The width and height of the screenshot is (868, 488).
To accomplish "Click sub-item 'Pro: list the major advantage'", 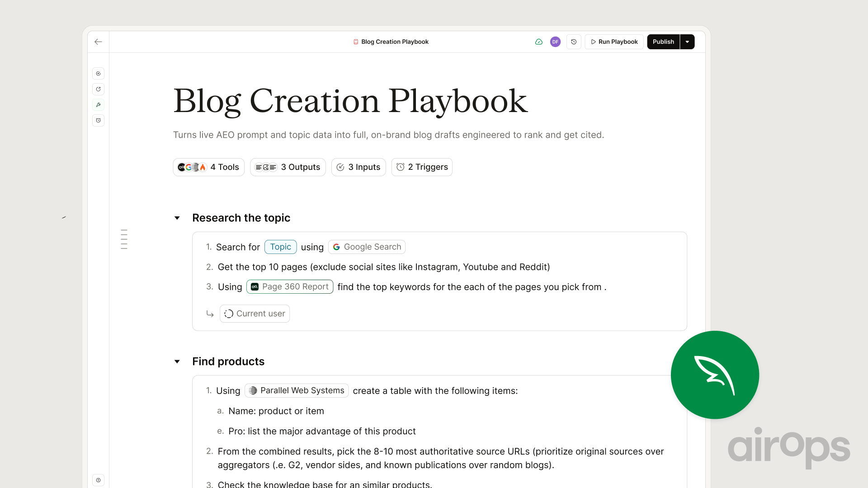I will (x=322, y=432).
